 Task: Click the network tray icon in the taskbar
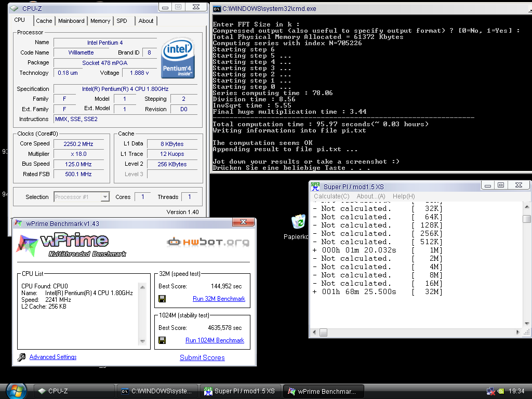(490, 391)
